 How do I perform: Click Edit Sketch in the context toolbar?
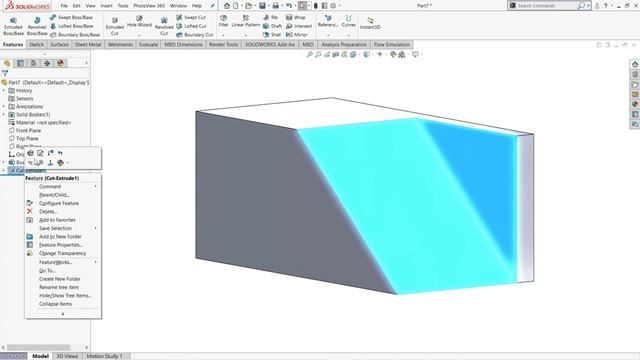pos(40,153)
